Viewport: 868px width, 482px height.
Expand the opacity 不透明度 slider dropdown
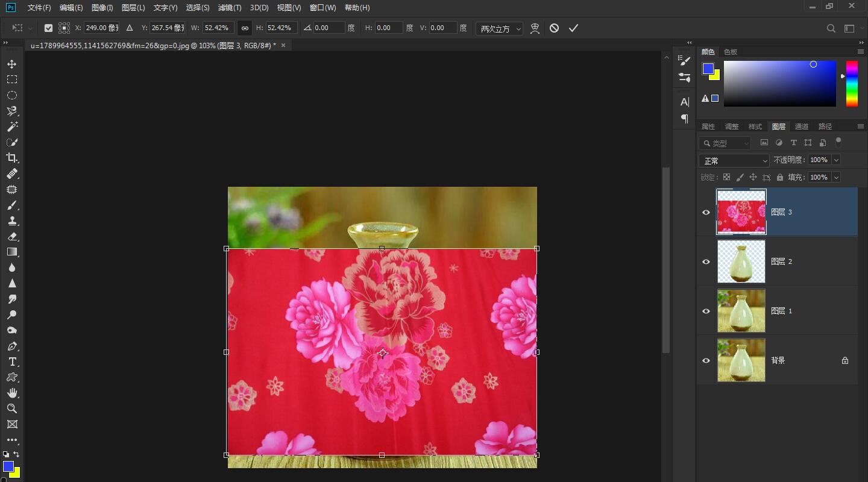click(x=836, y=160)
